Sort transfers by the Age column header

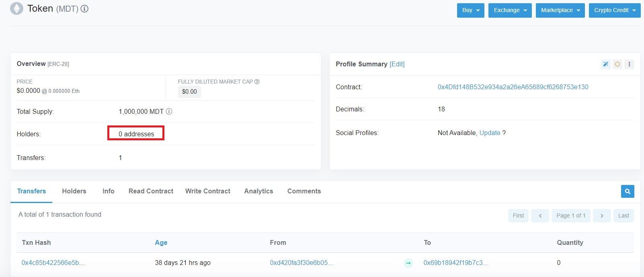click(x=161, y=243)
